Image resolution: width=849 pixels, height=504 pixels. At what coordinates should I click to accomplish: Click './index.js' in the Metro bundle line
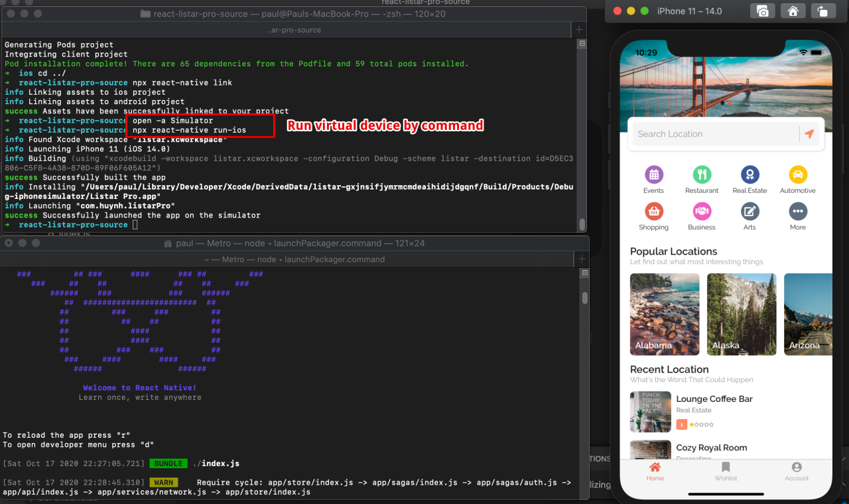(x=215, y=464)
